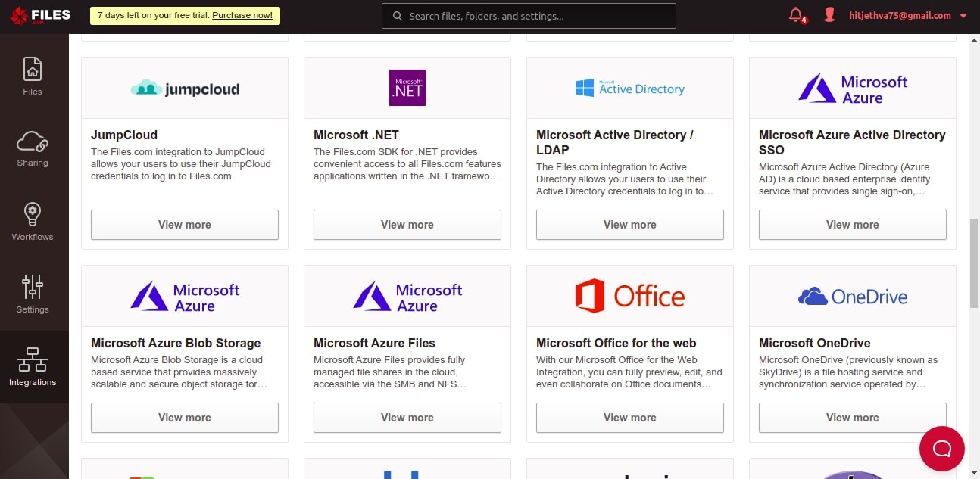
Task: Click the hitjethva75@gmail.com account name
Action: pos(900,15)
